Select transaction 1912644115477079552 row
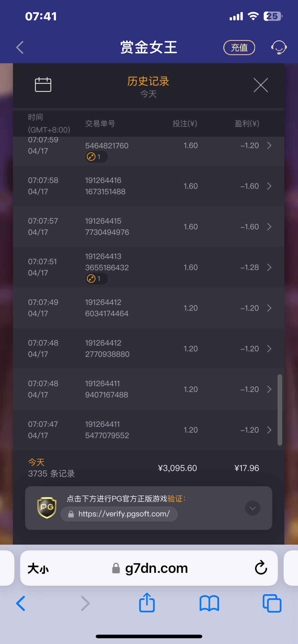 tap(149, 430)
